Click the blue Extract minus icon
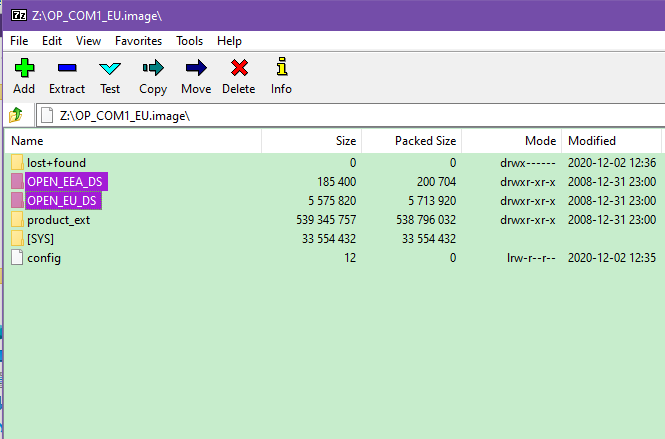Image resolution: width=665 pixels, height=439 pixels. pyautogui.click(x=67, y=68)
